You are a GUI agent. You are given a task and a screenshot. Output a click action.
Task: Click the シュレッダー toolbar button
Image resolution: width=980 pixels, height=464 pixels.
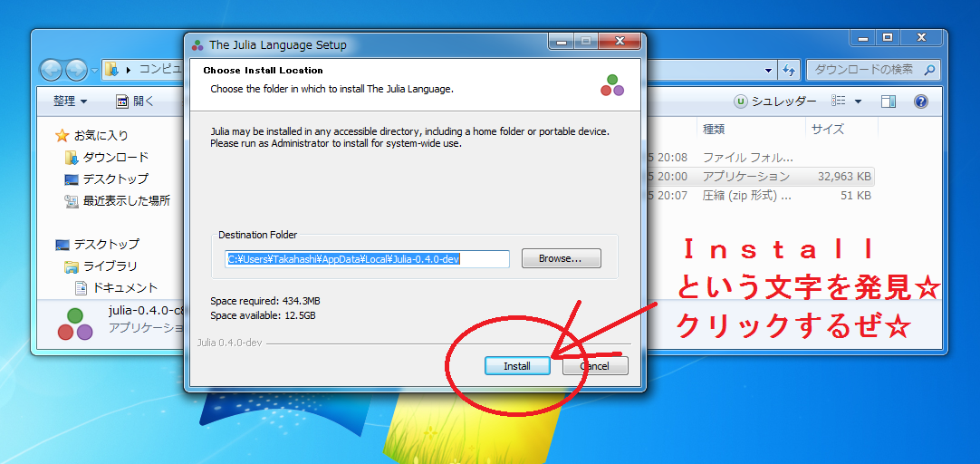pos(775,101)
